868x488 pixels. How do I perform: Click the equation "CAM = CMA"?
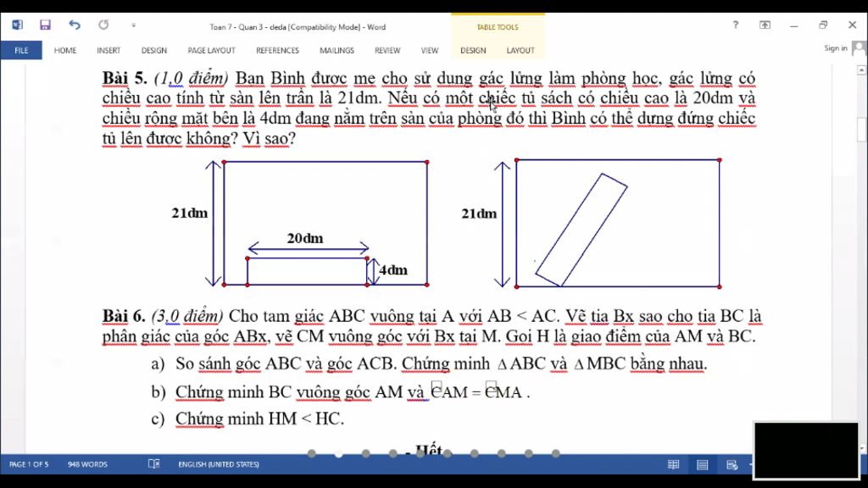click(x=477, y=391)
